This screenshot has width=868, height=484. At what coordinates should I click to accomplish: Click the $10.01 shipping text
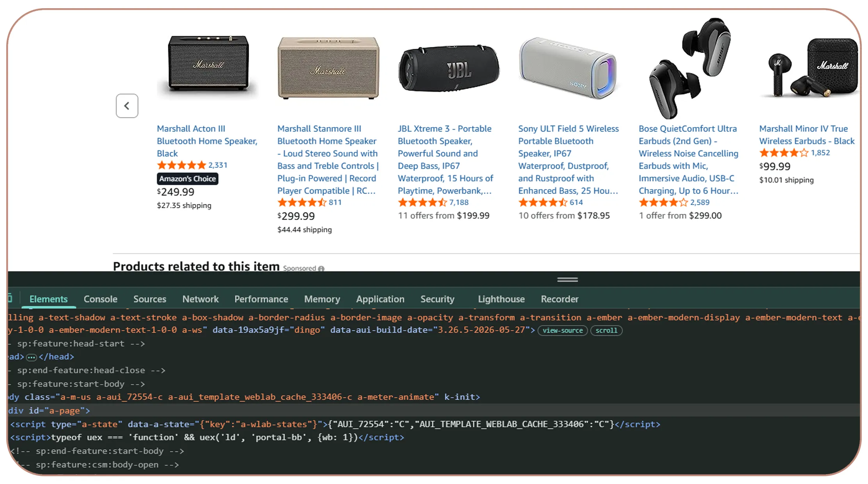point(786,180)
